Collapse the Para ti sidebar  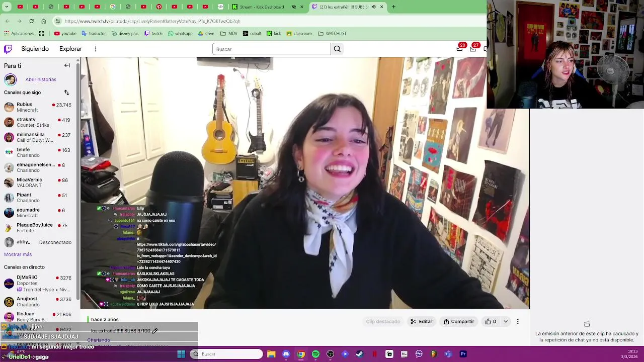67,66
